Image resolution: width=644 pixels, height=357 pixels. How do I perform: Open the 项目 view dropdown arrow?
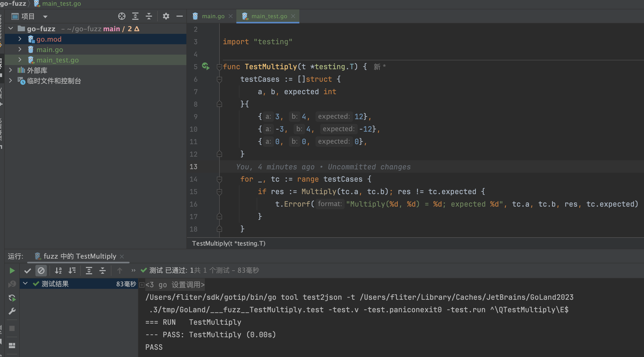[x=45, y=17]
